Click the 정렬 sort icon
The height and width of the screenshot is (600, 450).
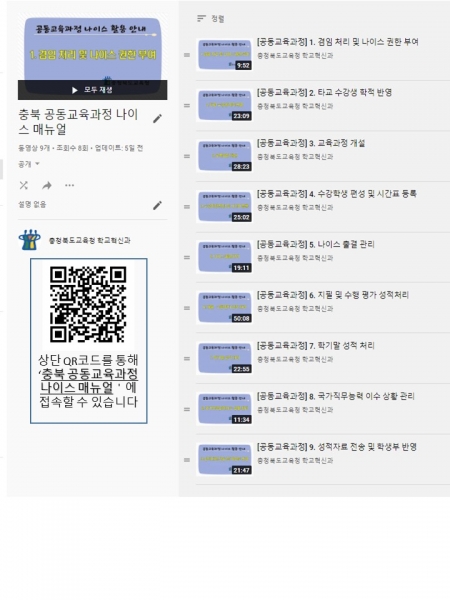(x=201, y=18)
